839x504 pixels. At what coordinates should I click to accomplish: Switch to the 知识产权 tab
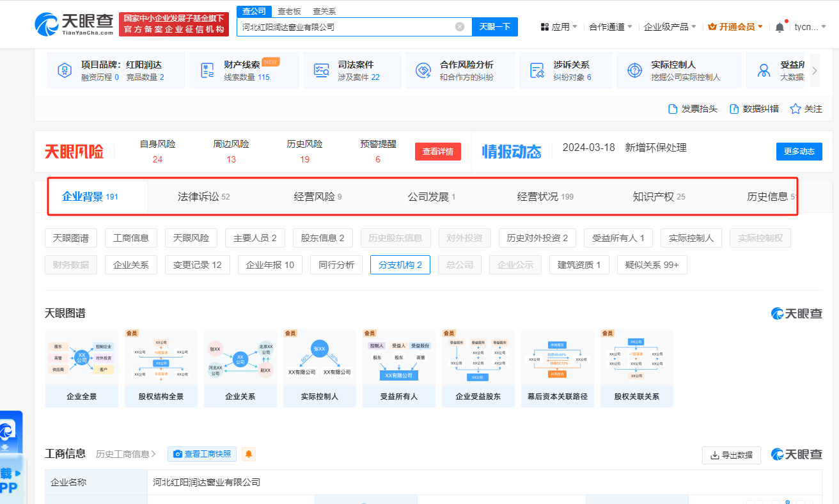click(x=659, y=196)
